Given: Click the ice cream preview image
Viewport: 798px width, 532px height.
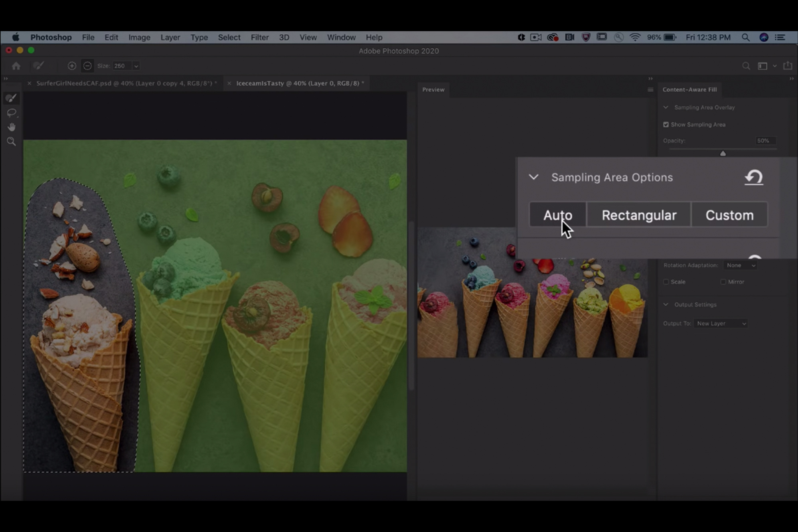Looking at the screenshot, I should (532, 293).
